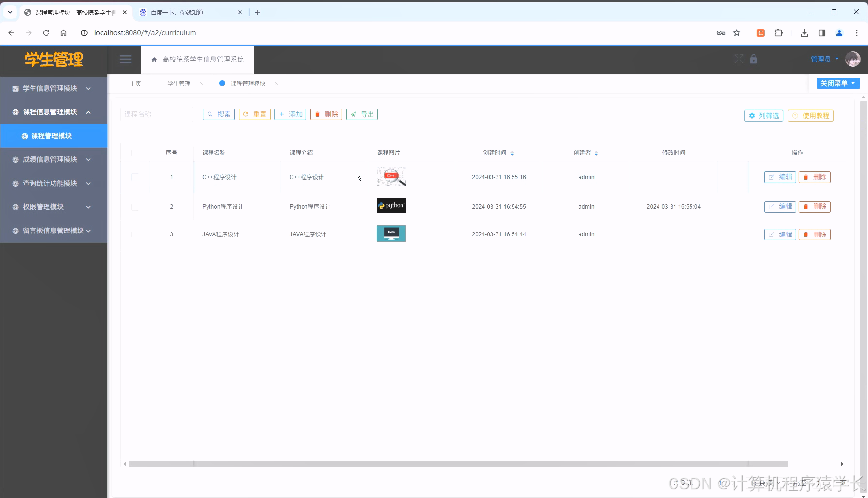868x498 pixels.
Task: Click the 导出 button
Action: [362, 114]
